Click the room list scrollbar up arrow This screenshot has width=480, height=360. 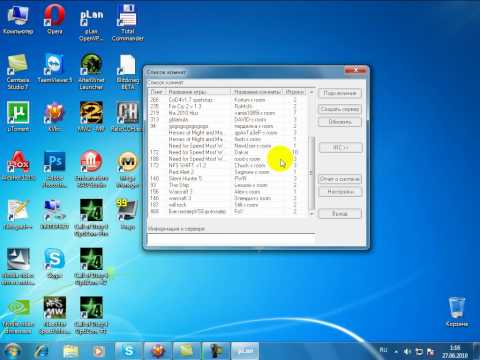pyautogui.click(x=312, y=92)
